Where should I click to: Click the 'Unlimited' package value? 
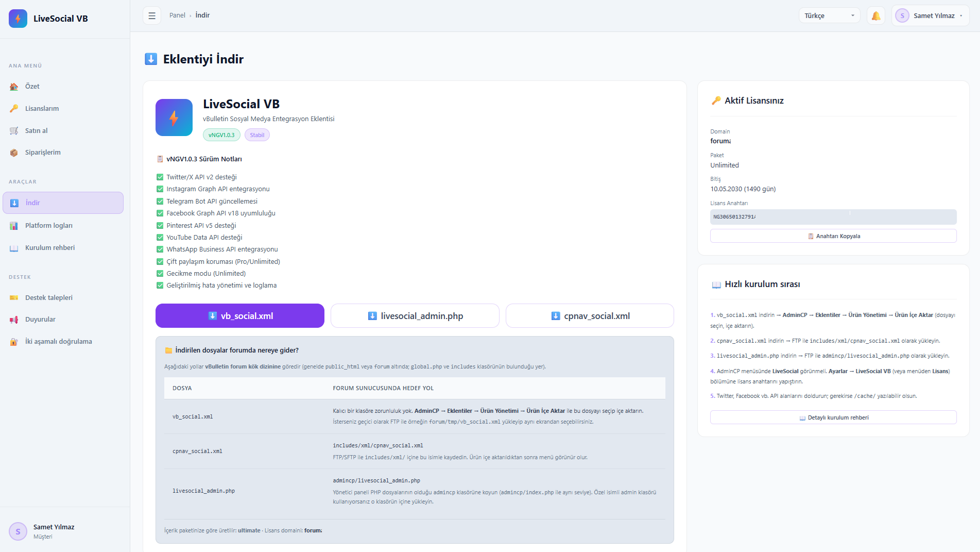pyautogui.click(x=725, y=165)
